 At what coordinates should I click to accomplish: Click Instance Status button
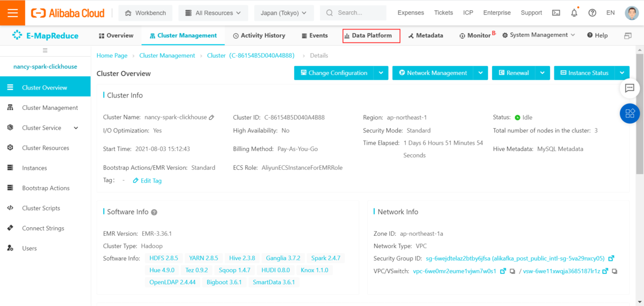(x=584, y=73)
